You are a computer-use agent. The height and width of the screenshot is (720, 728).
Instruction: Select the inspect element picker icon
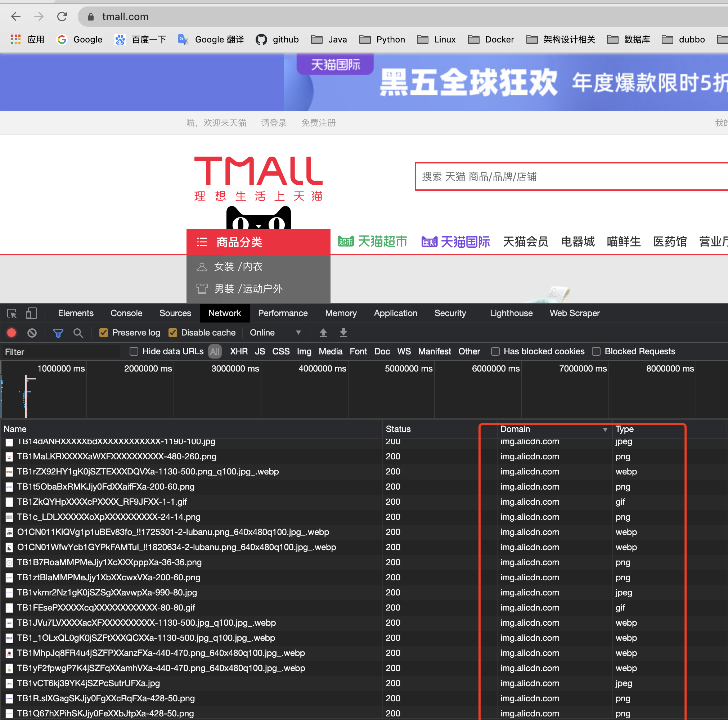(x=12, y=314)
